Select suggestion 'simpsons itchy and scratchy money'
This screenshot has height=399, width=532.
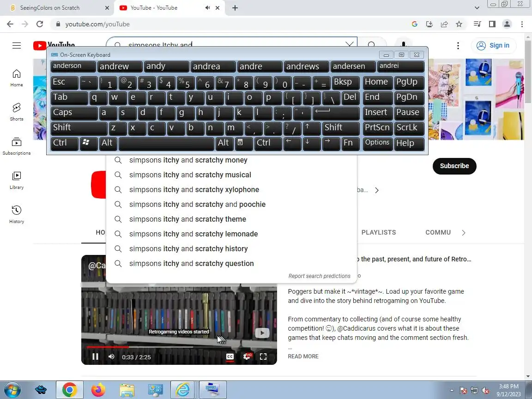[231, 160]
